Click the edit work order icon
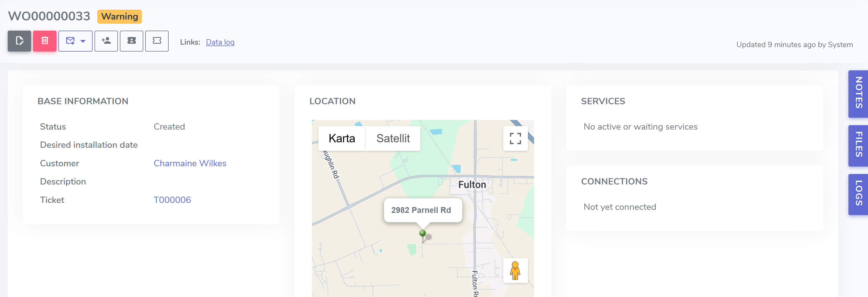Viewport: 868px width, 297px height. click(x=19, y=41)
